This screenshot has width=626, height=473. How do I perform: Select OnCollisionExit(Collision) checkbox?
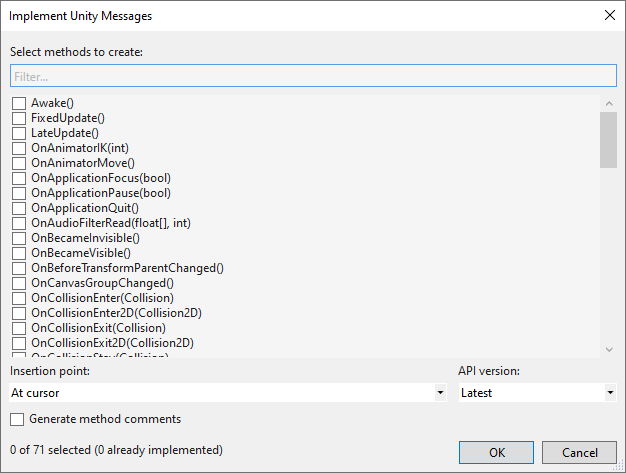pos(19,328)
